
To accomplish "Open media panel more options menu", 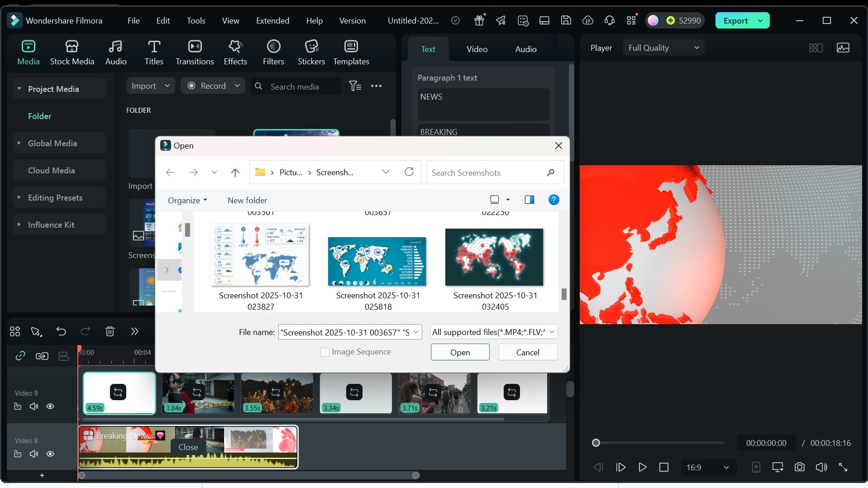I will coord(377,86).
